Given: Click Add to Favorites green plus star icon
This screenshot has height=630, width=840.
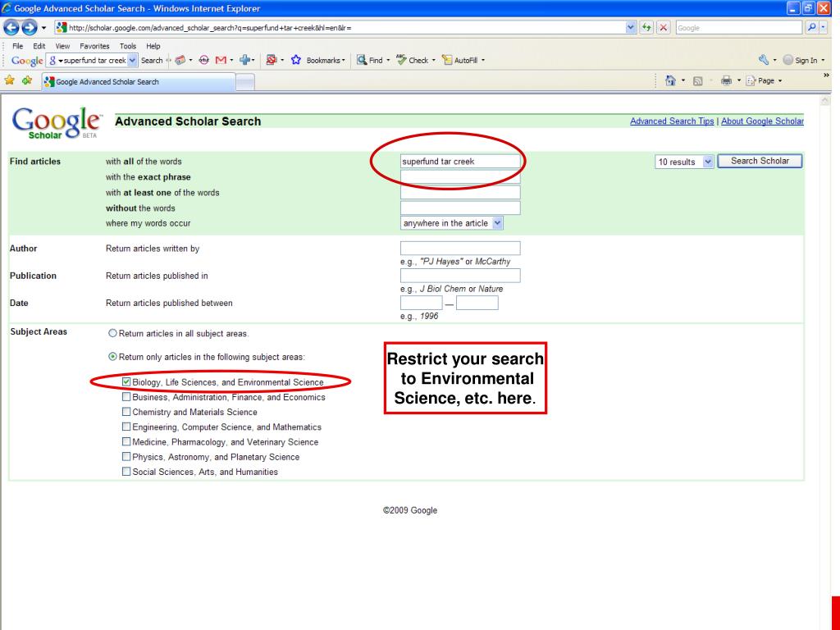Looking at the screenshot, I should tap(27, 81).
